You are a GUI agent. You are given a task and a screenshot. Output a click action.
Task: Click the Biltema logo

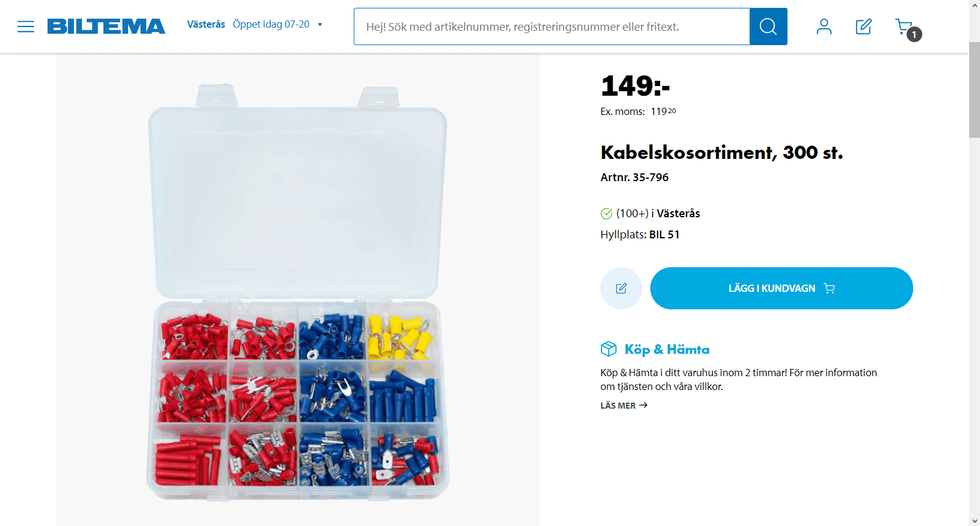coord(106,26)
